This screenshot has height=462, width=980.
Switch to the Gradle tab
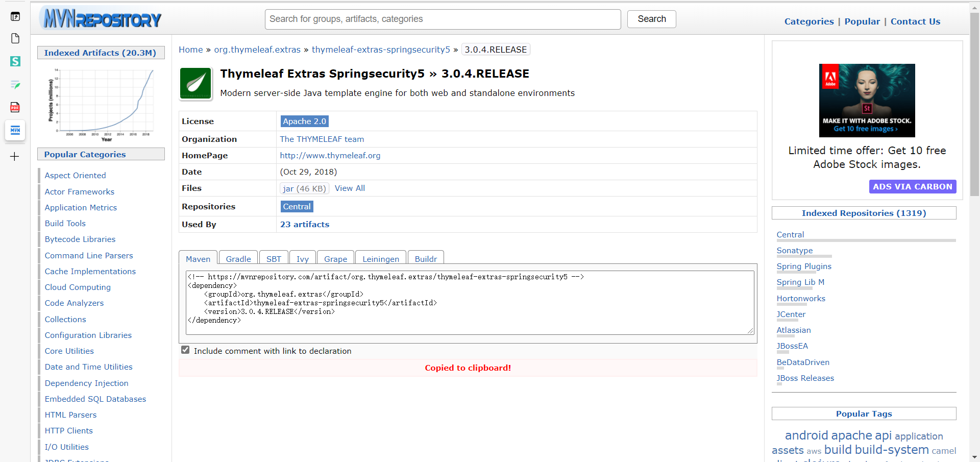pyautogui.click(x=238, y=259)
